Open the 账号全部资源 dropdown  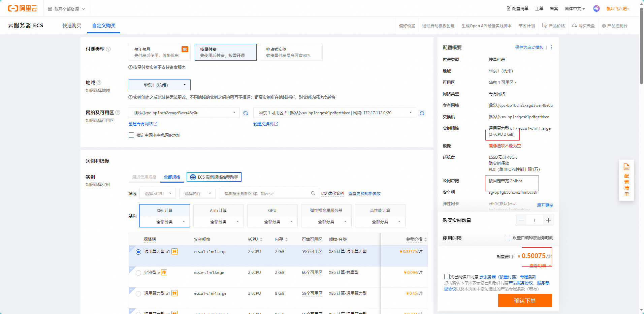pyautogui.click(x=66, y=9)
